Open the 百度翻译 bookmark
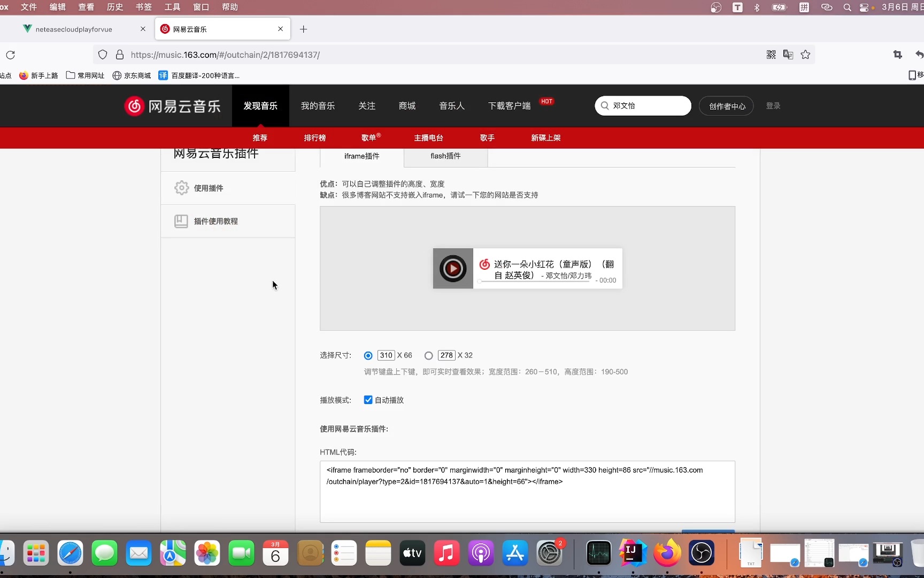This screenshot has width=924, height=578. (x=199, y=75)
